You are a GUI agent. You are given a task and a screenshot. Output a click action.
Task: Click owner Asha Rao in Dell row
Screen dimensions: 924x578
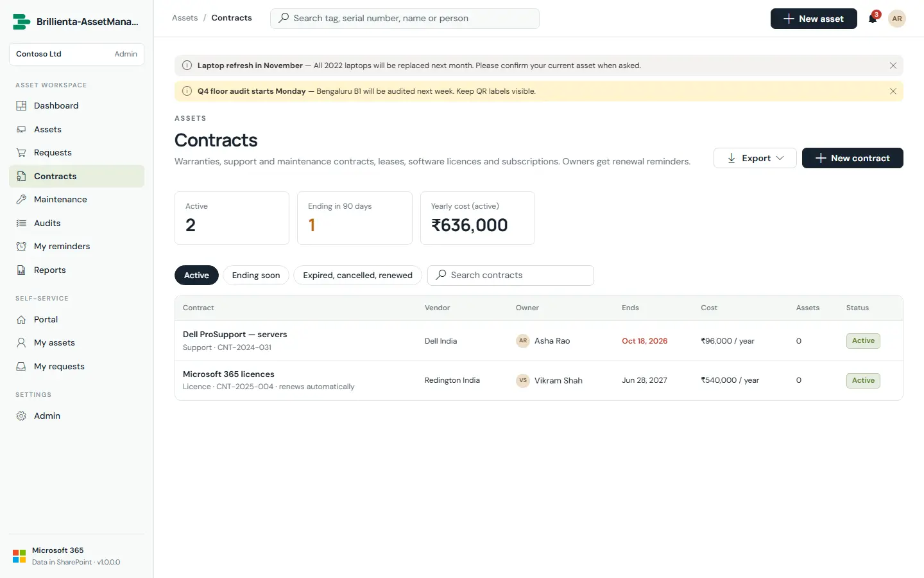tap(543, 341)
